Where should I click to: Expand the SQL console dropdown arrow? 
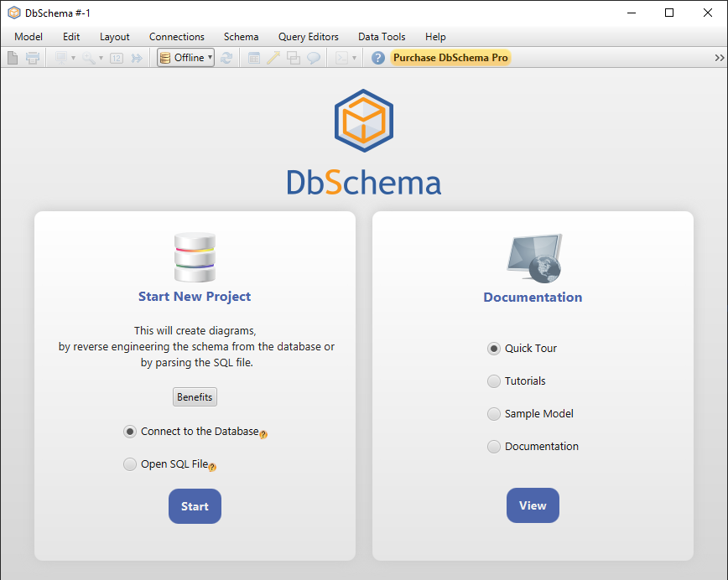point(354,58)
